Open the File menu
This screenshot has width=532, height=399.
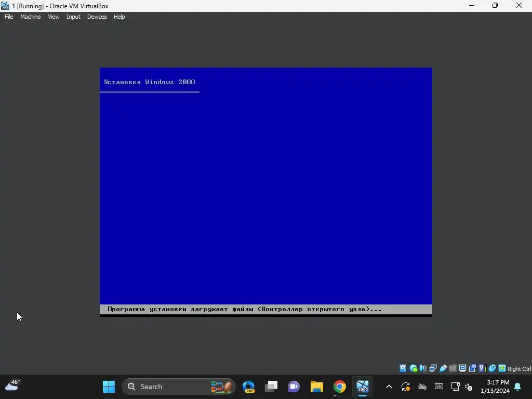tap(9, 17)
